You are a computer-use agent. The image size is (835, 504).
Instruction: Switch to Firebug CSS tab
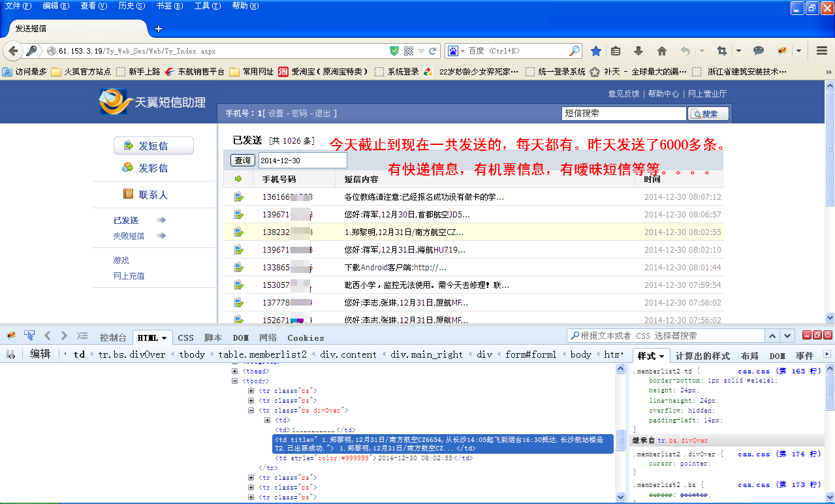(186, 338)
